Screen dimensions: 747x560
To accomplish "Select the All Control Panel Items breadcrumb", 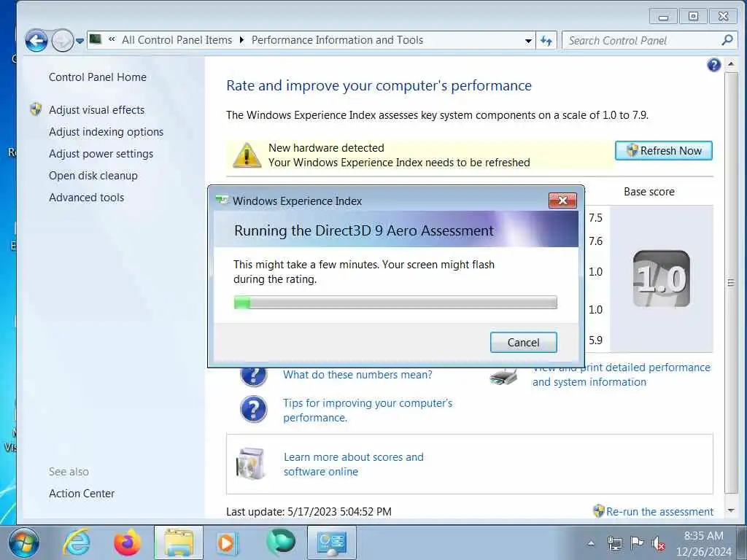I will click(x=177, y=40).
